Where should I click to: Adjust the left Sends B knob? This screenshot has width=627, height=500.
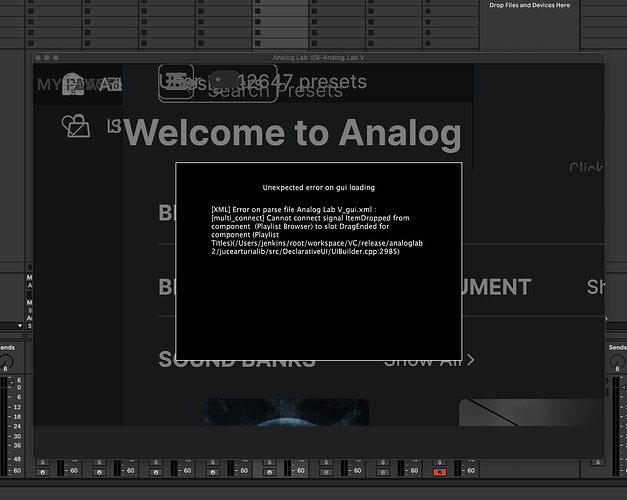tap(7, 361)
